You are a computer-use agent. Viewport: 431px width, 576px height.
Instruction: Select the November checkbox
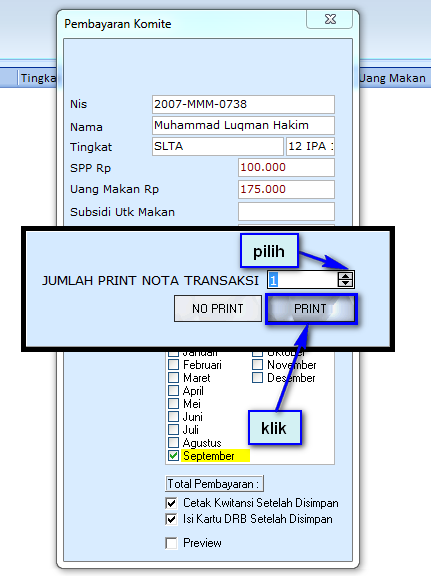click(258, 365)
